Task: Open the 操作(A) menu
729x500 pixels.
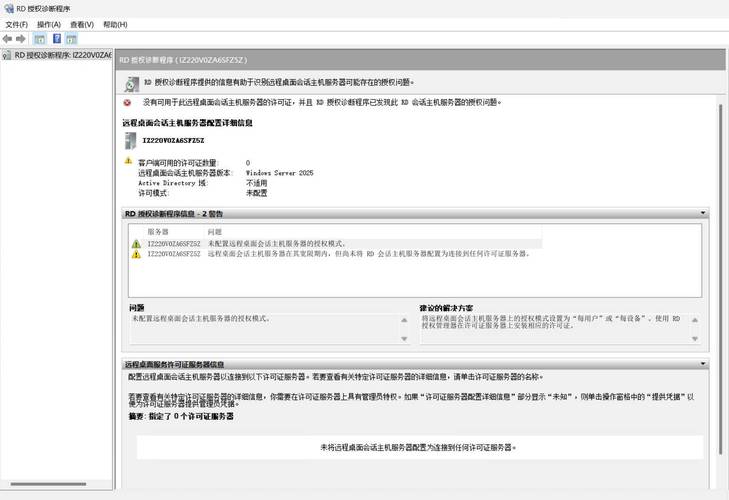Action: click(x=48, y=24)
